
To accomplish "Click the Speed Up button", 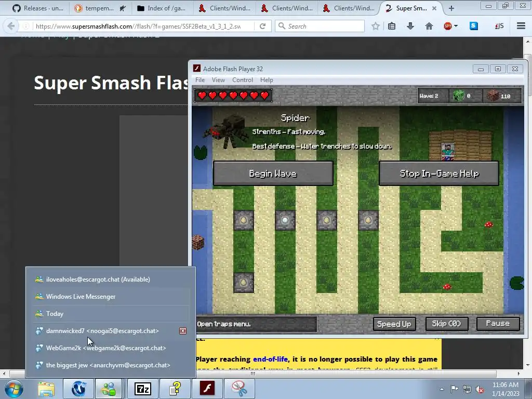I will (x=394, y=324).
